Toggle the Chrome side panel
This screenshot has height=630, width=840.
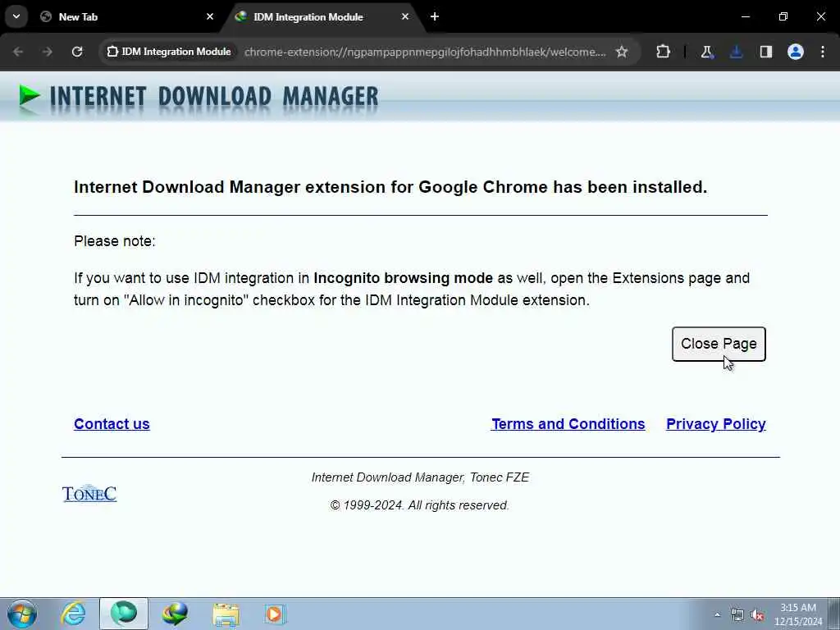click(765, 52)
